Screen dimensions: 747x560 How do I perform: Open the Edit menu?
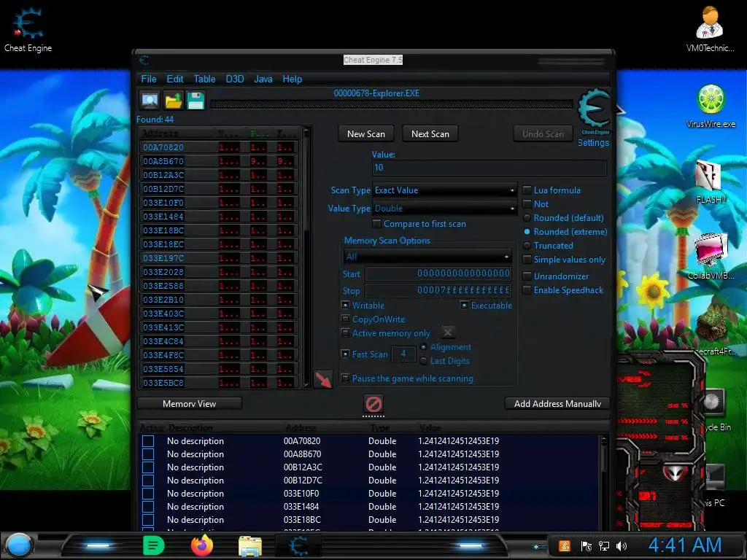pos(175,79)
